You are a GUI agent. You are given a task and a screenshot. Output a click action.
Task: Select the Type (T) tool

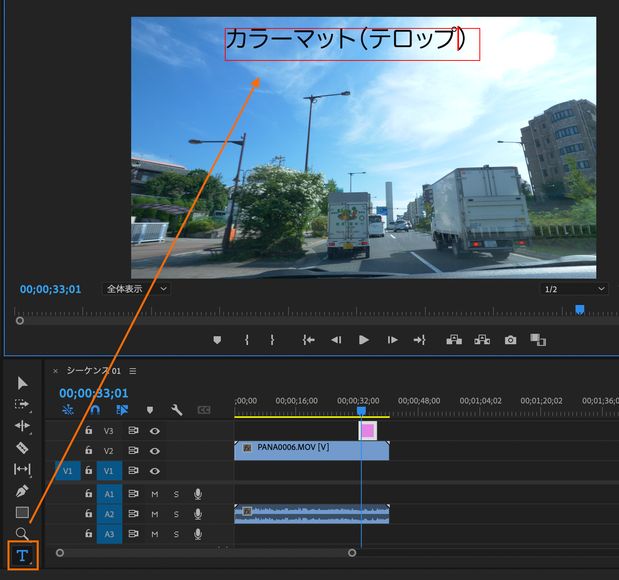coord(23,556)
